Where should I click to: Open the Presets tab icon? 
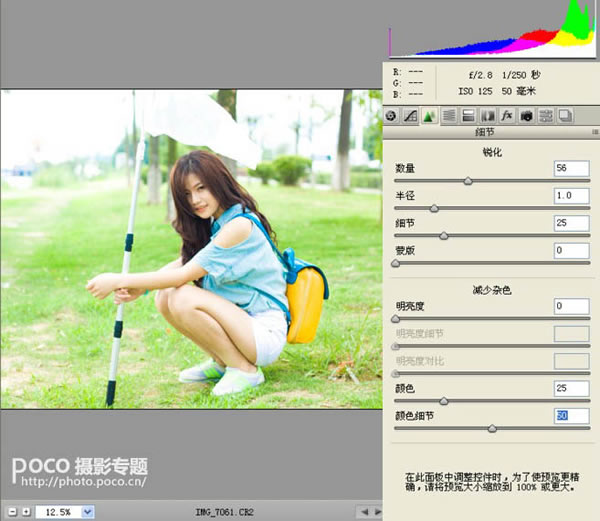(545, 116)
